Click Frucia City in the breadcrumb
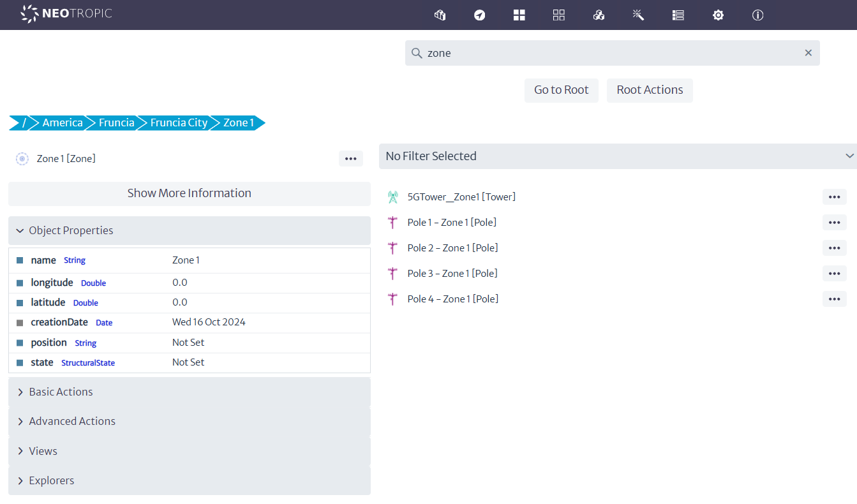This screenshot has width=857, height=504. pyautogui.click(x=179, y=123)
